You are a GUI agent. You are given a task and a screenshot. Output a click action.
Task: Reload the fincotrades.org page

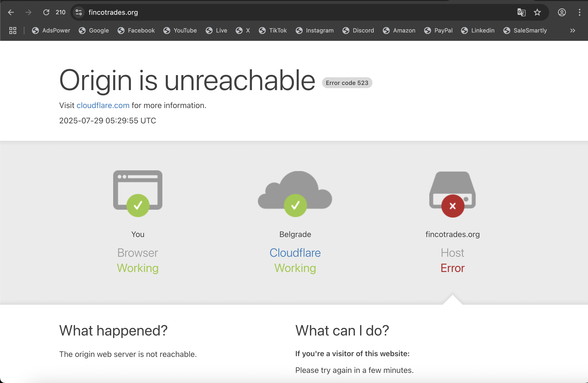46,12
